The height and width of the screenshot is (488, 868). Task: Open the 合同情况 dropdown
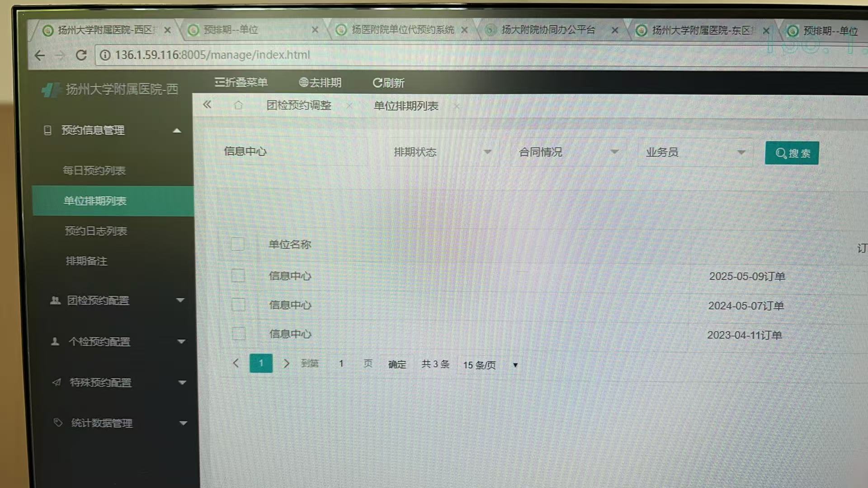(568, 152)
